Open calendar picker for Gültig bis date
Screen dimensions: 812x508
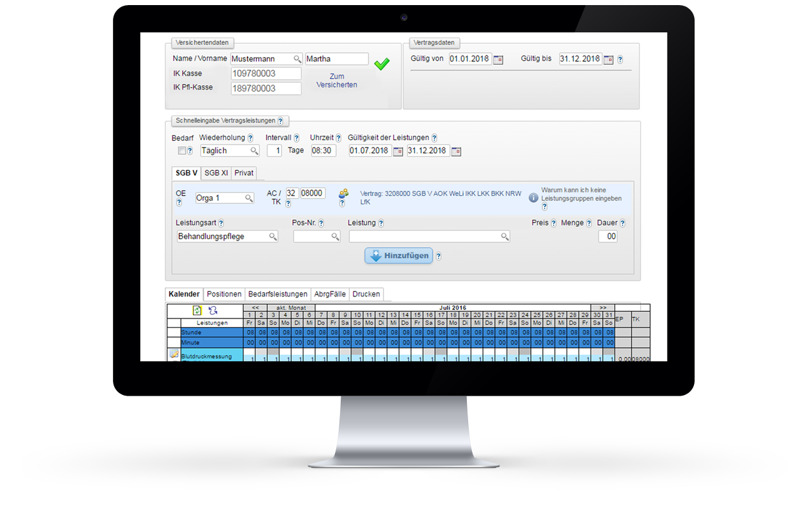pyautogui.click(x=608, y=59)
